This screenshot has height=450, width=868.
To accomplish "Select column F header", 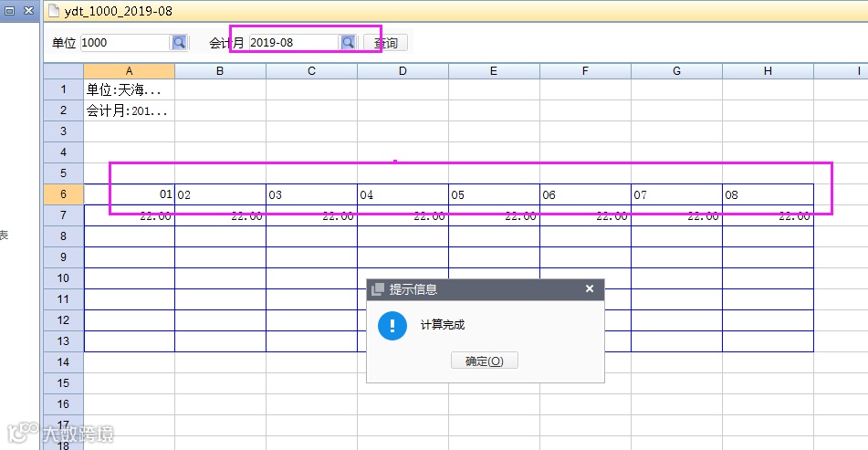I will point(585,71).
